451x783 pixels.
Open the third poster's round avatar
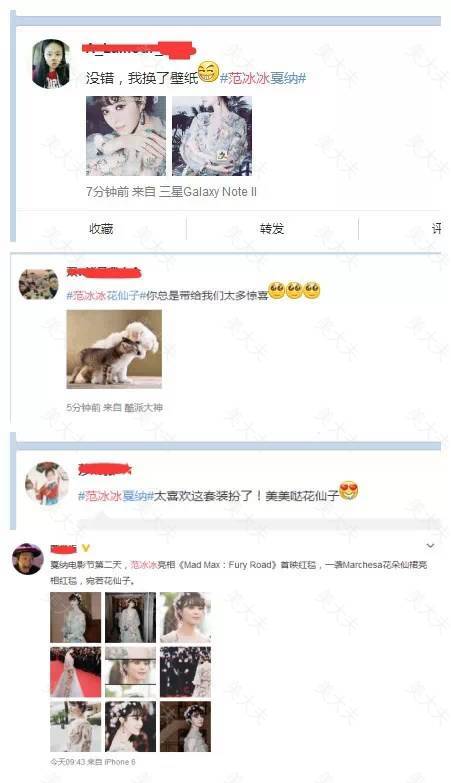coord(47,483)
